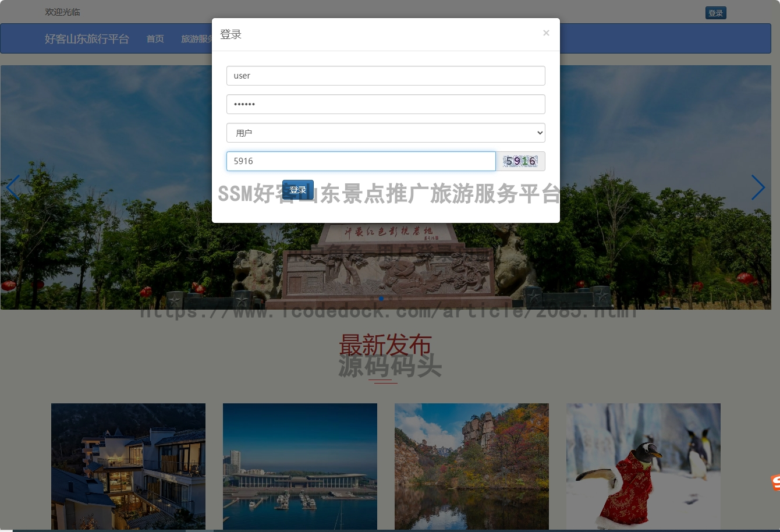The height and width of the screenshot is (532, 780).
Task: Go to 首页 in the navigation bar
Action: (155, 38)
